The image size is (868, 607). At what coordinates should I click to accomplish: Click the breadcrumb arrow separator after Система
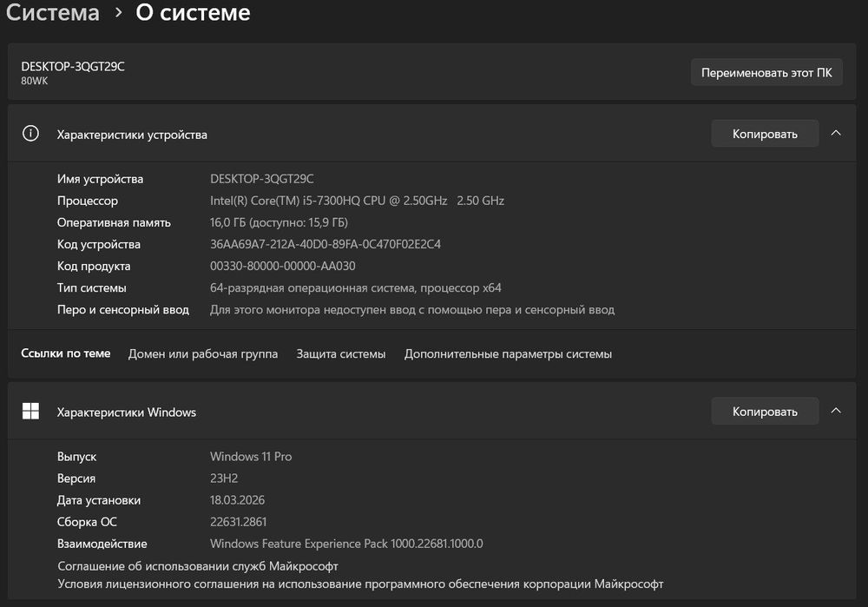point(118,12)
